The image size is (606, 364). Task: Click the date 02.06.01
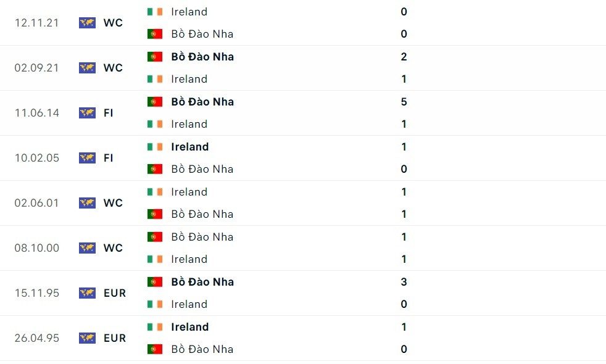tap(37, 203)
